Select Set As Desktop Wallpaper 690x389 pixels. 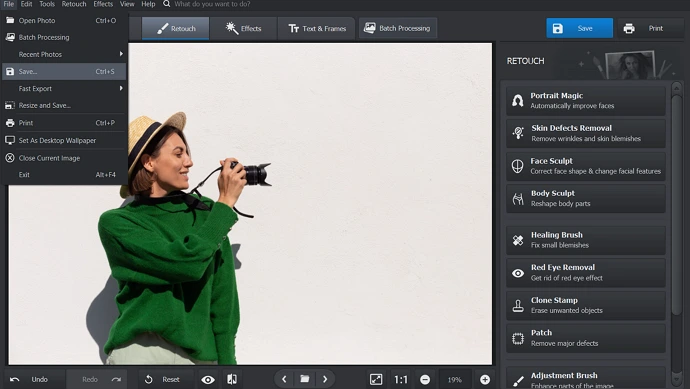click(x=64, y=140)
